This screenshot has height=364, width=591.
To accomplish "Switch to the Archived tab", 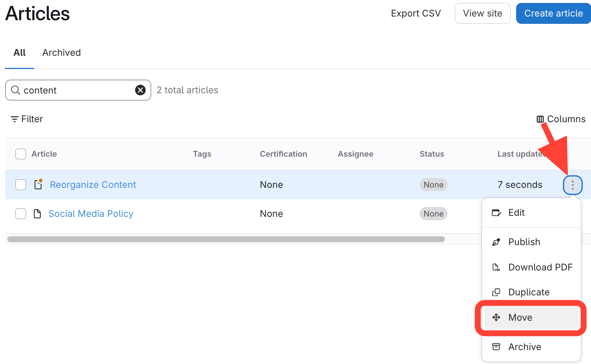I will point(61,52).
